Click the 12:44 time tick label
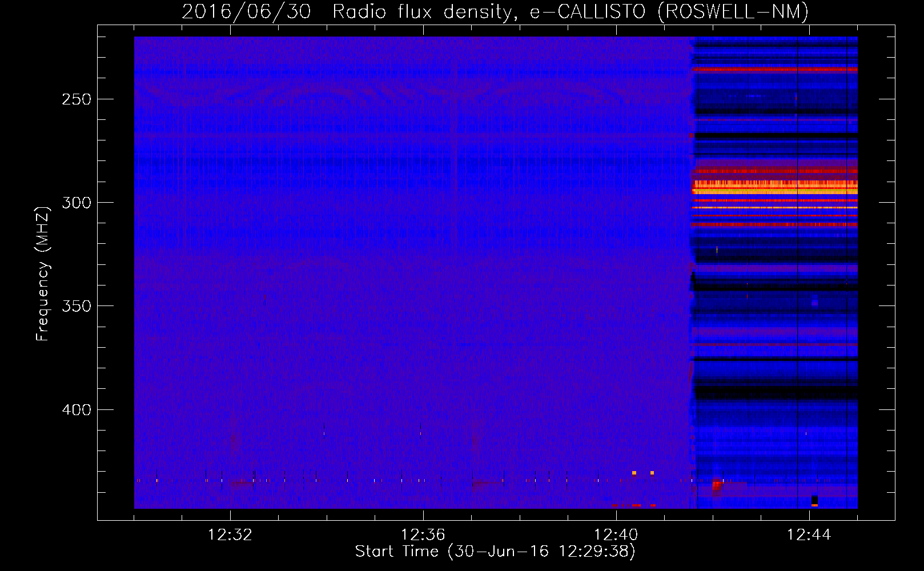924x571 pixels. point(809,535)
